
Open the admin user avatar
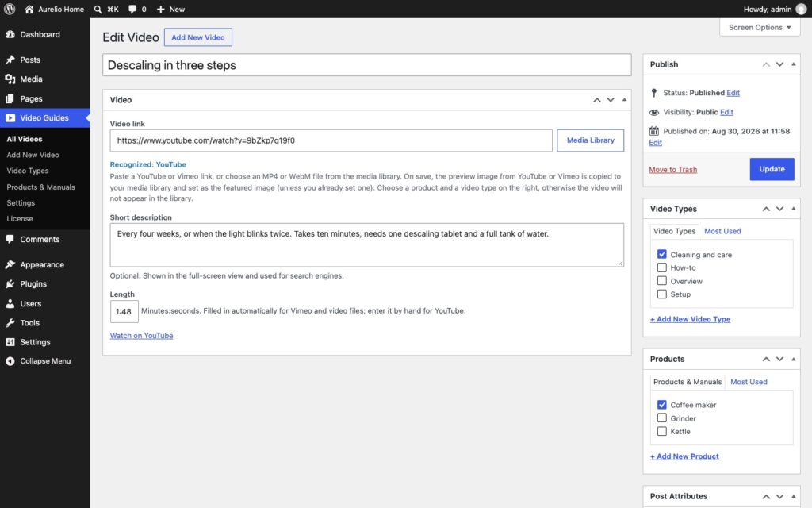801,10
